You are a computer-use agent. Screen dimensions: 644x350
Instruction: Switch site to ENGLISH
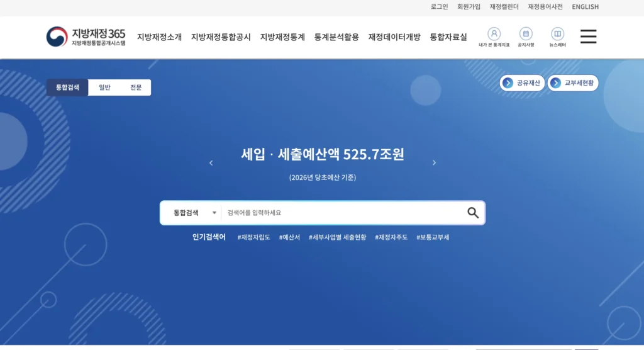pos(586,6)
